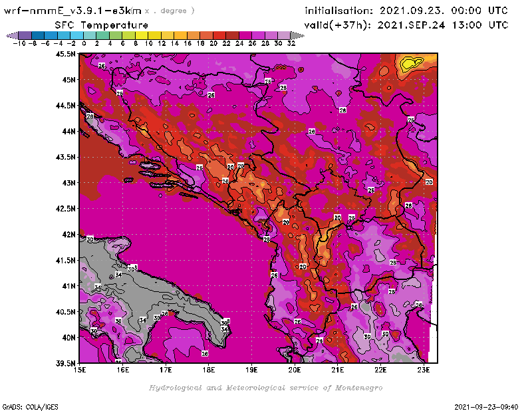This screenshot has width=532, height=411.
Task: Click the 45.5N latitude axis label
Action: 65,54
